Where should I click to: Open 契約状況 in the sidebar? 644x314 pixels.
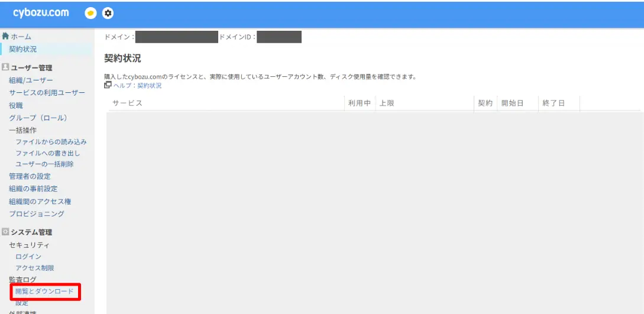point(22,49)
